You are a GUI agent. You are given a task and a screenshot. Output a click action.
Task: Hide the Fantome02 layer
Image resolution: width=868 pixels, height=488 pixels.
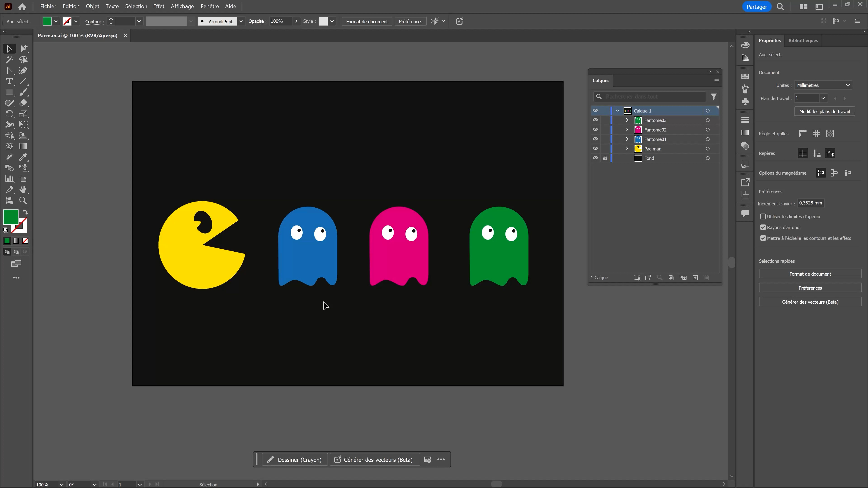coord(595,129)
